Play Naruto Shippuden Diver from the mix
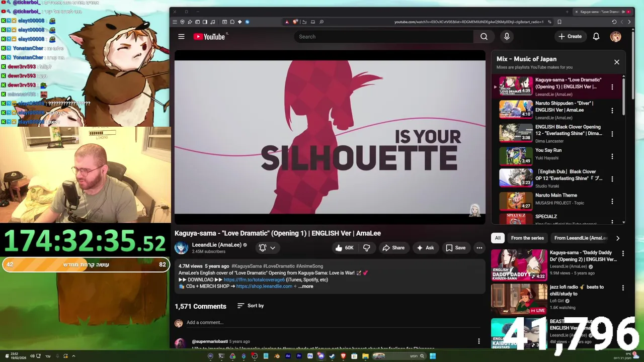Screen dimensions: 644x362 (x=516, y=109)
